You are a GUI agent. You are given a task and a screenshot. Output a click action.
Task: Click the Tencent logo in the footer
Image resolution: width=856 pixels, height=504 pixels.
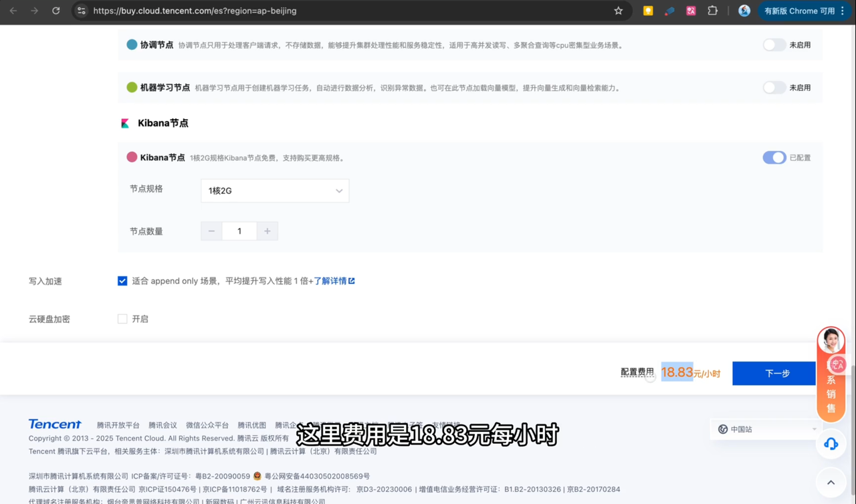tap(55, 424)
